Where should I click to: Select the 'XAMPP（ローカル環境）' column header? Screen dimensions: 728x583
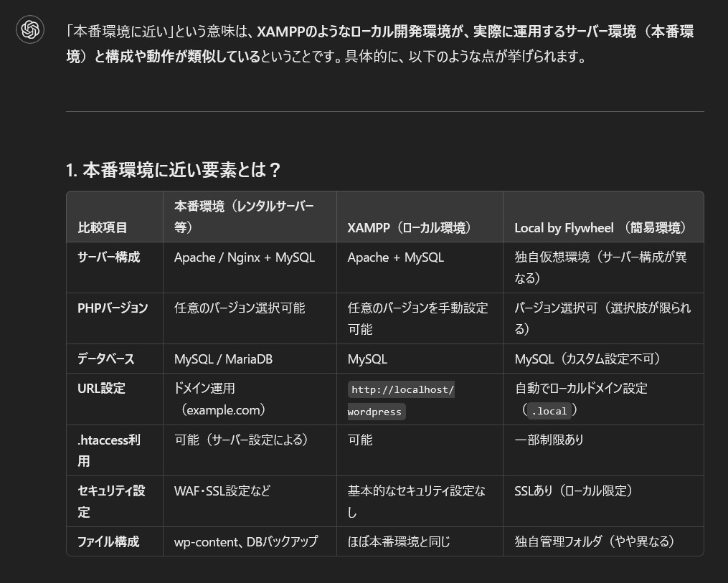pos(410,227)
